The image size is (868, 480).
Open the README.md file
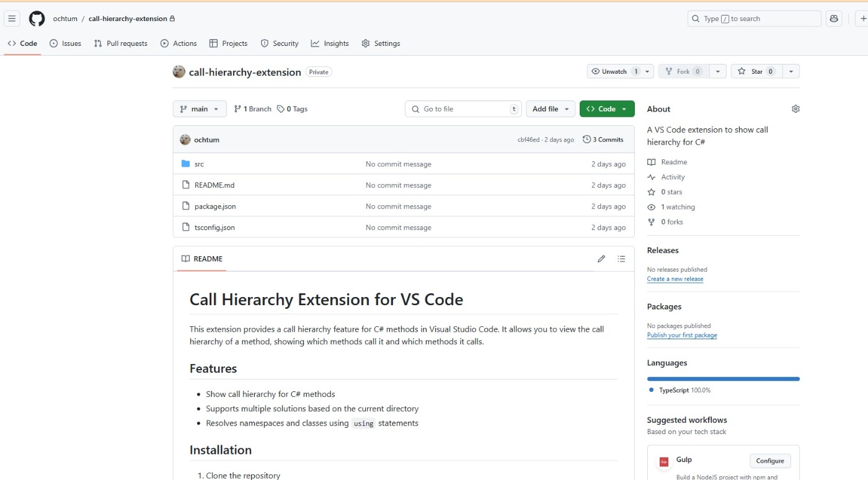215,185
